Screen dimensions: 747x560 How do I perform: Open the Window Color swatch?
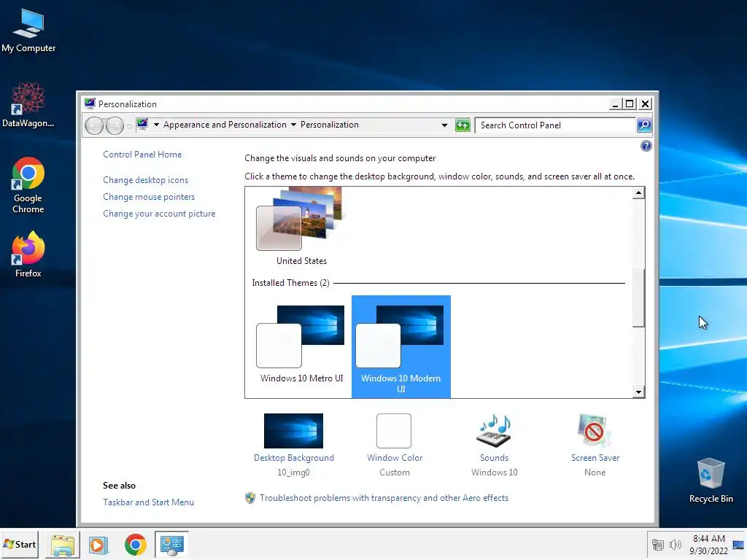coord(394,430)
